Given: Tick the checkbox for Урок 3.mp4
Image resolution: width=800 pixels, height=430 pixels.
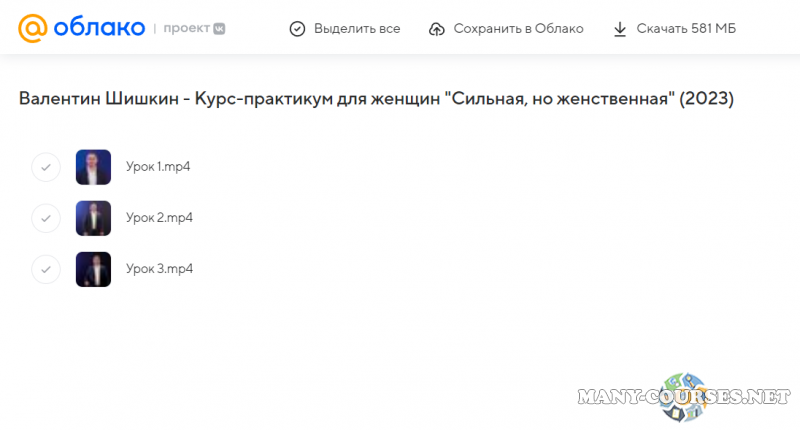Looking at the screenshot, I should pos(46,269).
